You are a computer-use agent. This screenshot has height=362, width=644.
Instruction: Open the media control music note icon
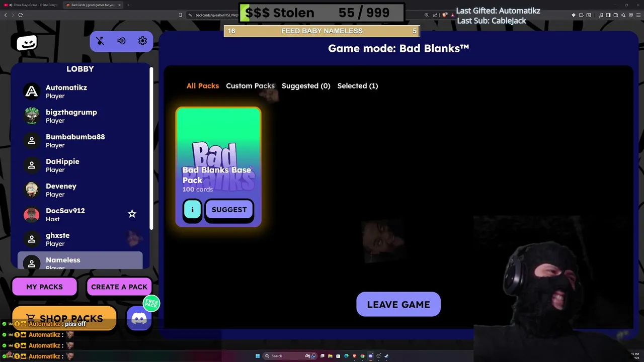(601, 15)
